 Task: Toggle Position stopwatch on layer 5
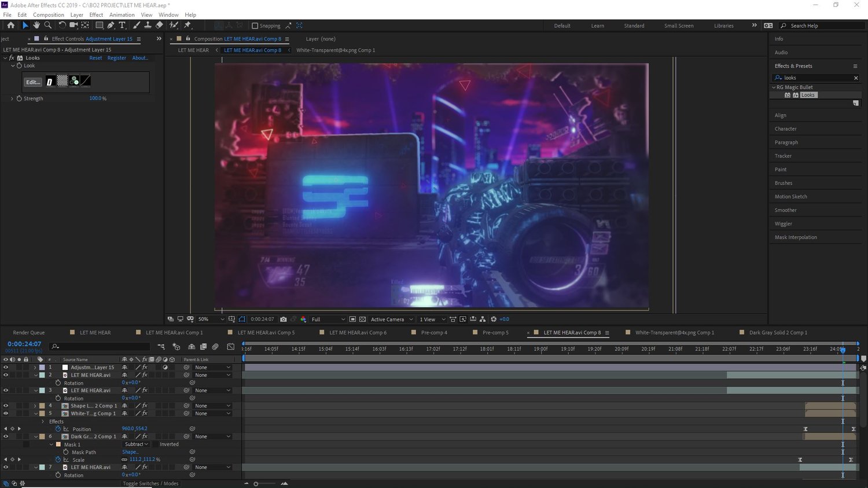(58, 429)
